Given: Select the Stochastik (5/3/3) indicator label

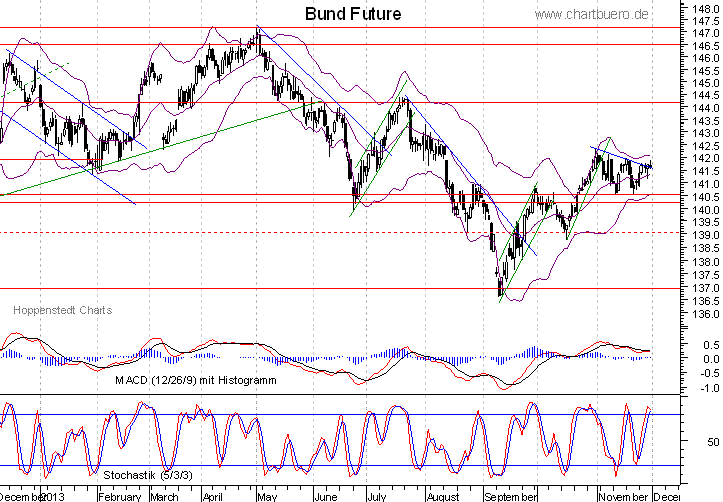Looking at the screenshot, I should pyautogui.click(x=148, y=475).
